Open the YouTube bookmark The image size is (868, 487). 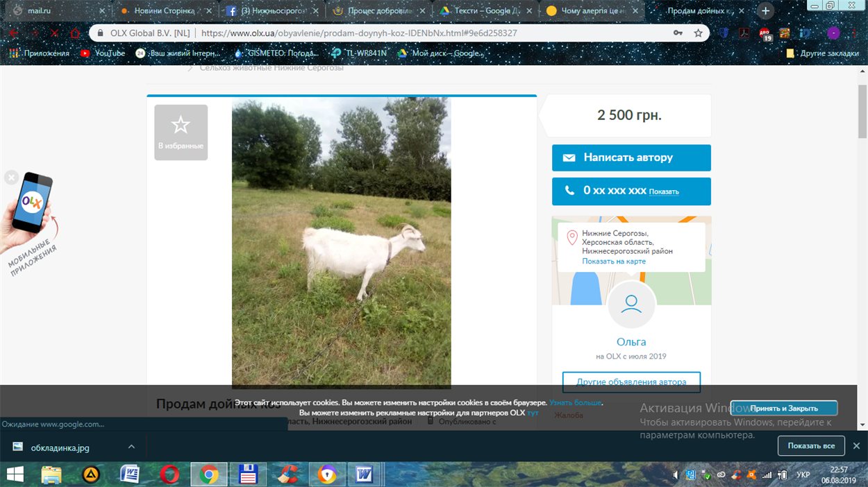coord(103,53)
